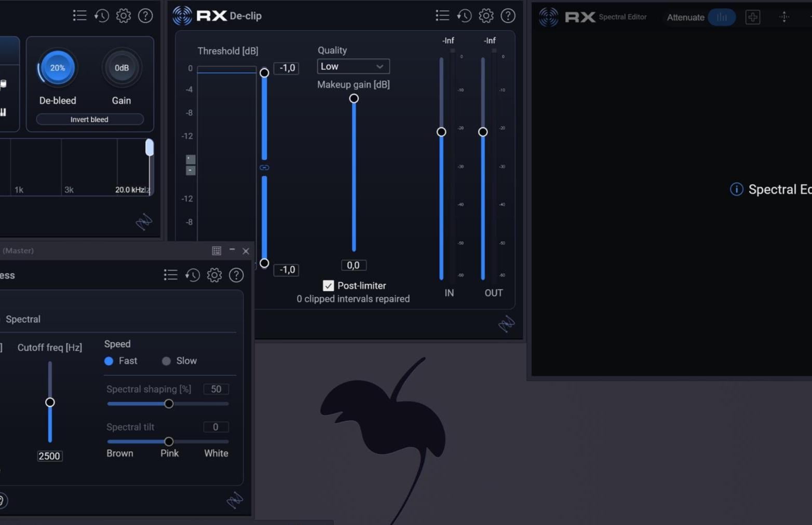Click the IN level slider handle
812x525 pixels.
(441, 132)
